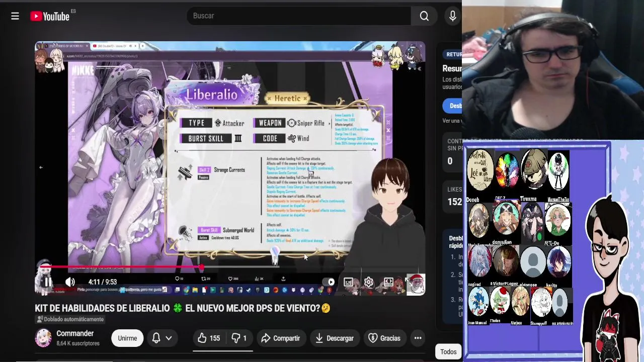Click the 'Doblado automáticamente' label
The height and width of the screenshot is (362, 644).
coord(70,319)
